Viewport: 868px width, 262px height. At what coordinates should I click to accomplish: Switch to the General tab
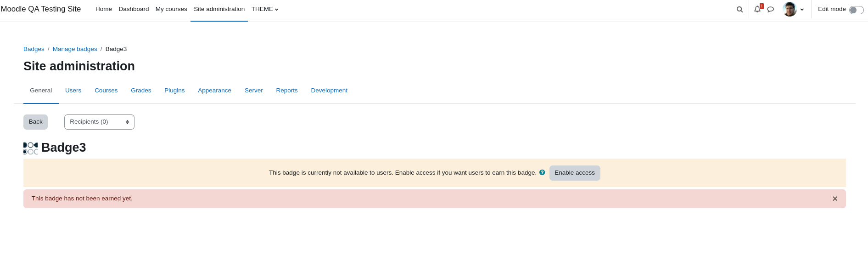click(x=41, y=91)
